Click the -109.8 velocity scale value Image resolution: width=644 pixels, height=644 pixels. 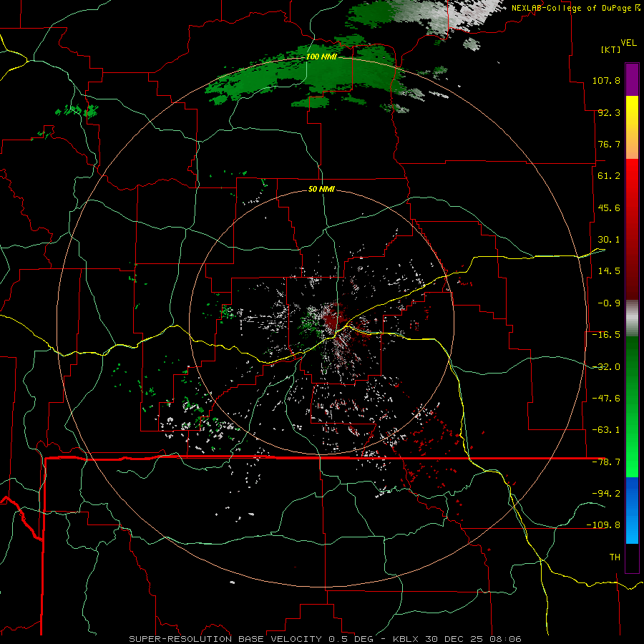pos(603,525)
